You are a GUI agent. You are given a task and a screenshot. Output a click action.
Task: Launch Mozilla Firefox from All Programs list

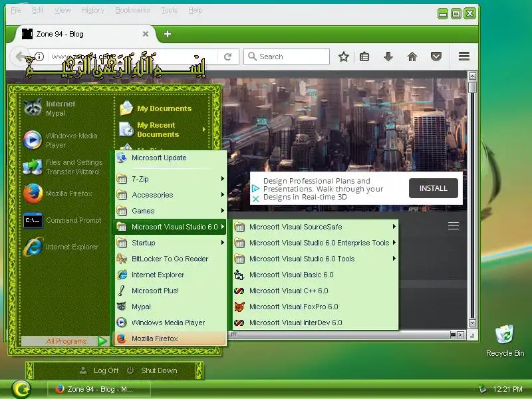170,338
